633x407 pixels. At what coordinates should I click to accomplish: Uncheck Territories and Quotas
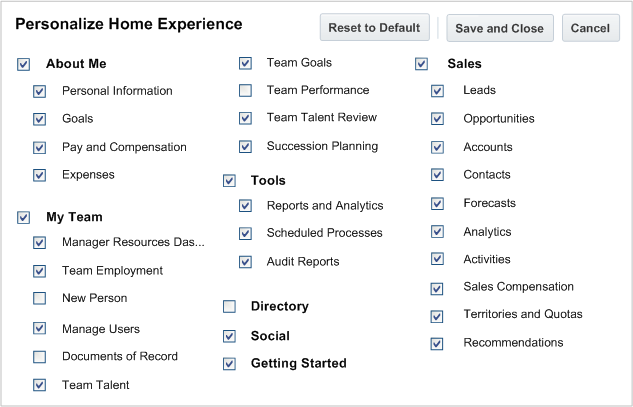tap(438, 316)
